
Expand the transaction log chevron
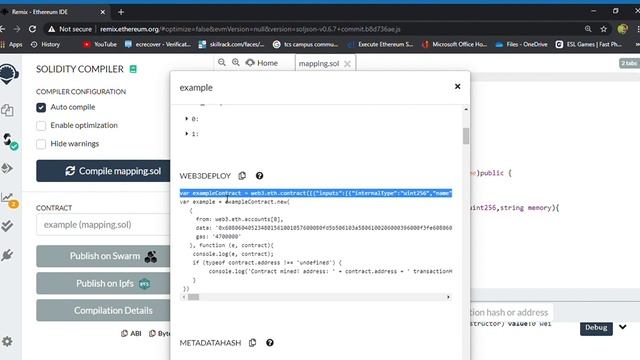coord(622,327)
